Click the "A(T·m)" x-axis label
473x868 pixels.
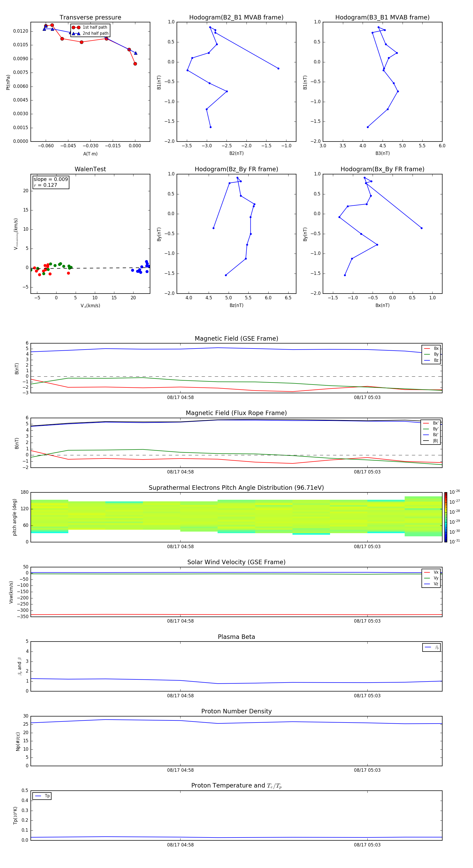click(x=90, y=154)
